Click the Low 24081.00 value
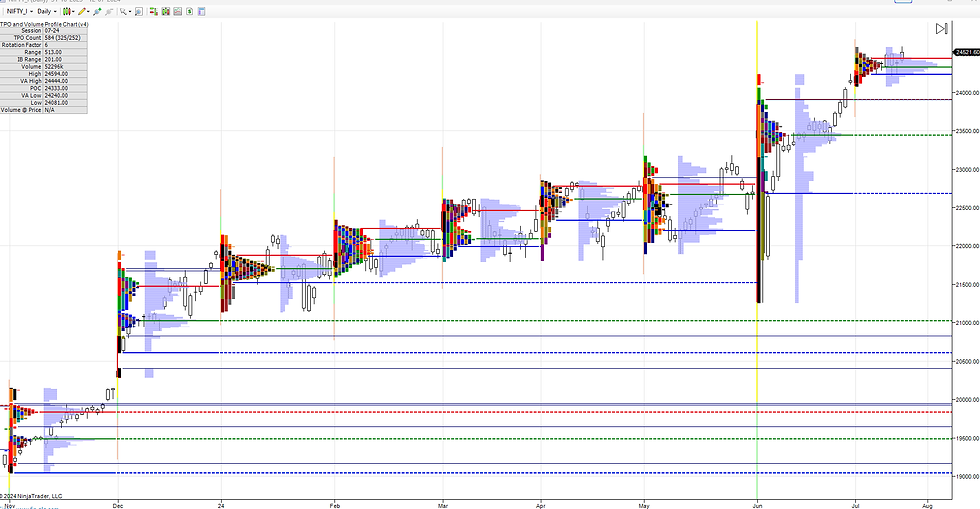The image size is (980, 509). 65,103
